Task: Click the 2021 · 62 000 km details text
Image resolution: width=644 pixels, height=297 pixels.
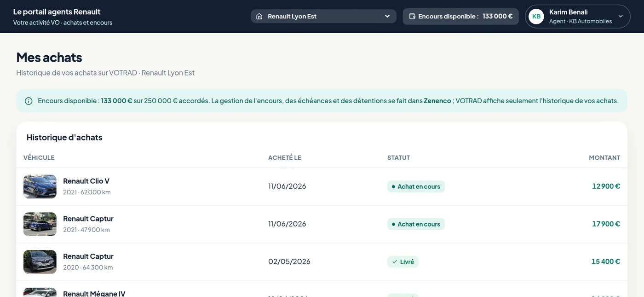Action: pos(87,192)
